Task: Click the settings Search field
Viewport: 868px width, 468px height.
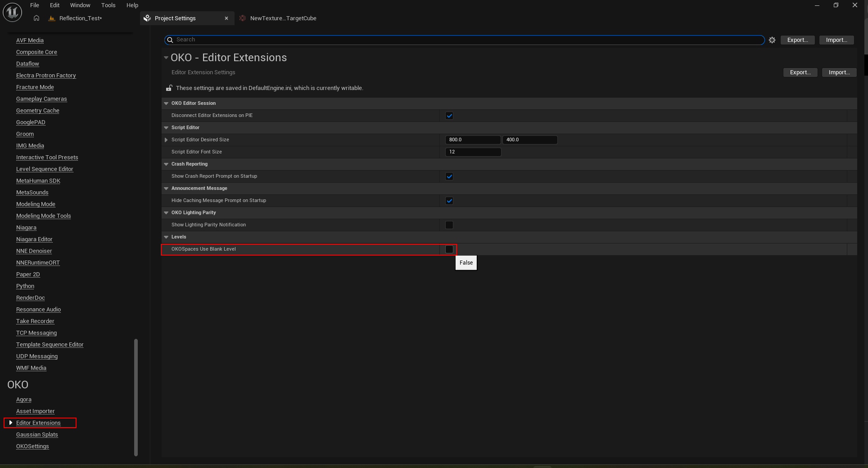Action: (x=464, y=40)
